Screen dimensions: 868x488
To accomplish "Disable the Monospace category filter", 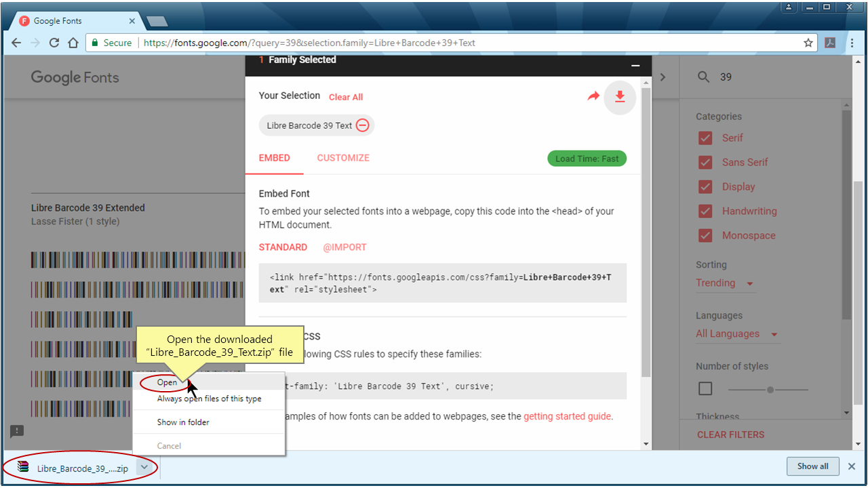I will 705,235.
